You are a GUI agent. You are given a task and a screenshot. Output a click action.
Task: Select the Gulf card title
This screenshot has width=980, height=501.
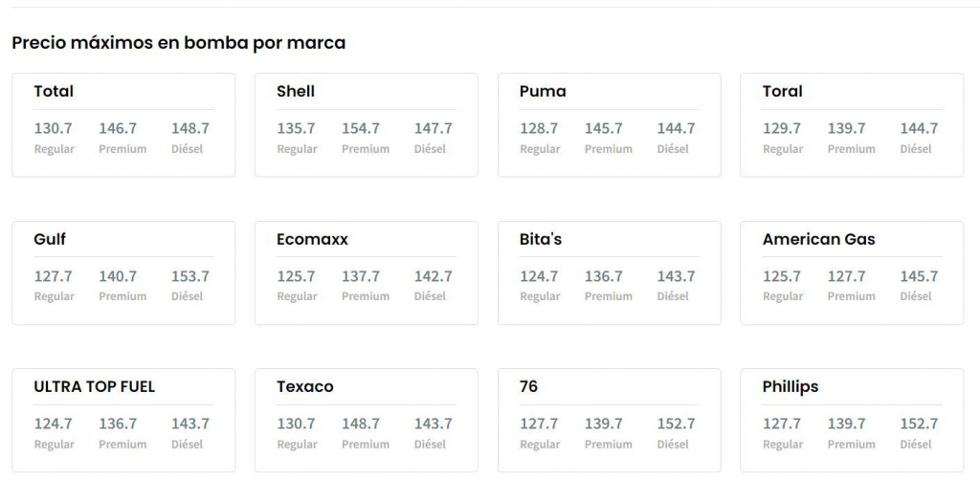tap(50, 239)
